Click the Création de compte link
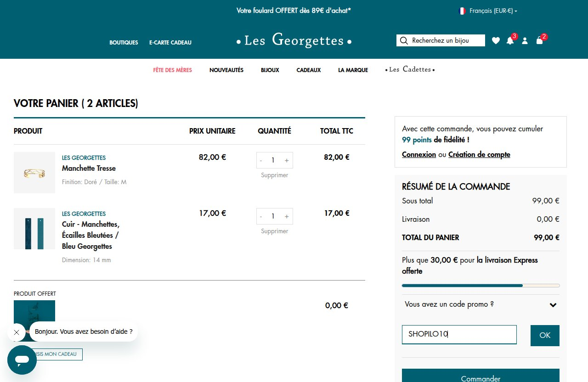Viewport: 588px width, 382px height. (x=479, y=154)
